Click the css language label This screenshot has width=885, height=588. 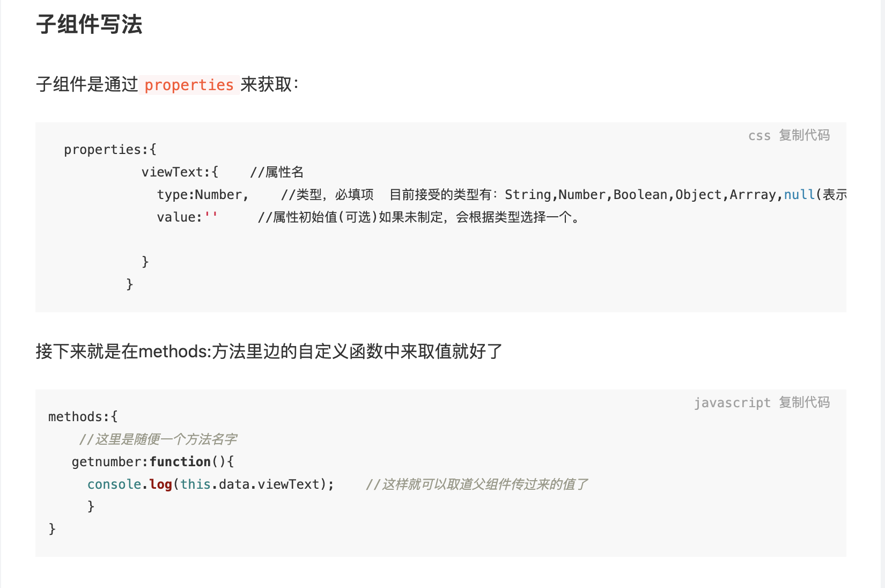(x=759, y=136)
